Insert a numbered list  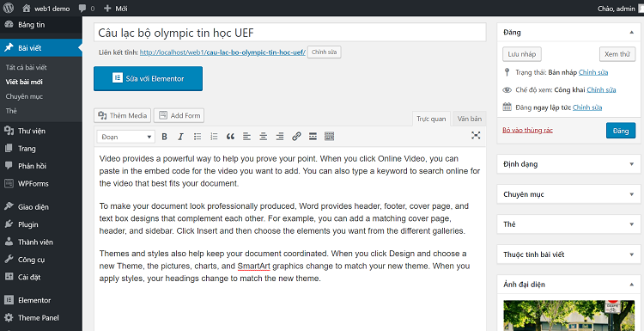pos(214,137)
